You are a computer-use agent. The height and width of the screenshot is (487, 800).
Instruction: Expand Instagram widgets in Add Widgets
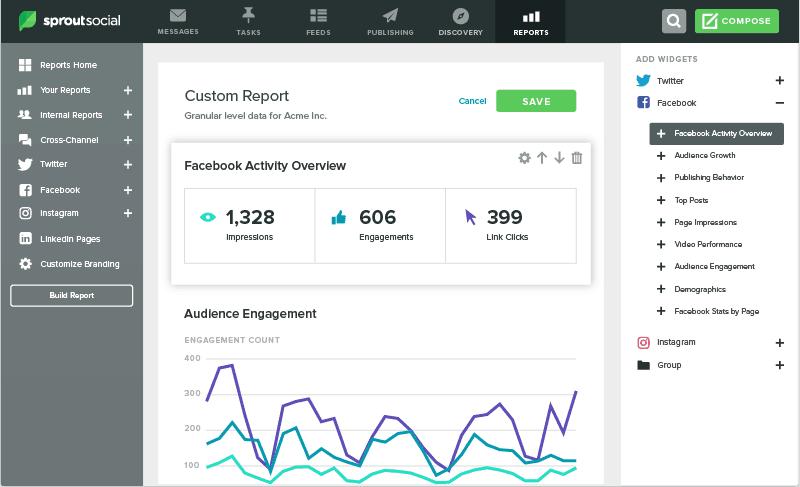click(779, 342)
